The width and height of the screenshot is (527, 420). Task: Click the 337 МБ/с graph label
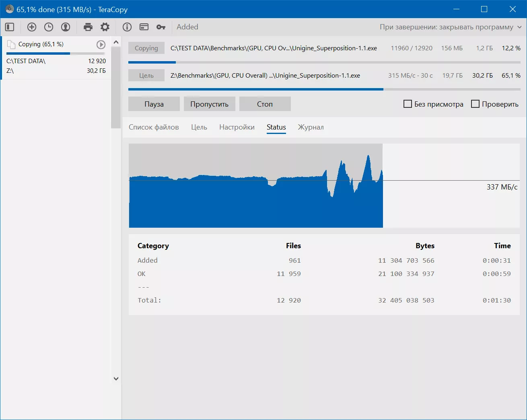(x=502, y=187)
